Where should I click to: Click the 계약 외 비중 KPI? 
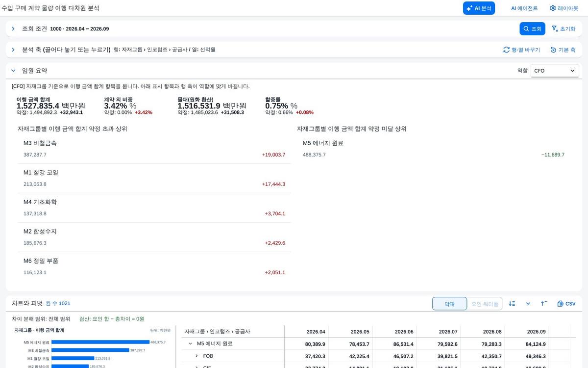[x=128, y=105]
